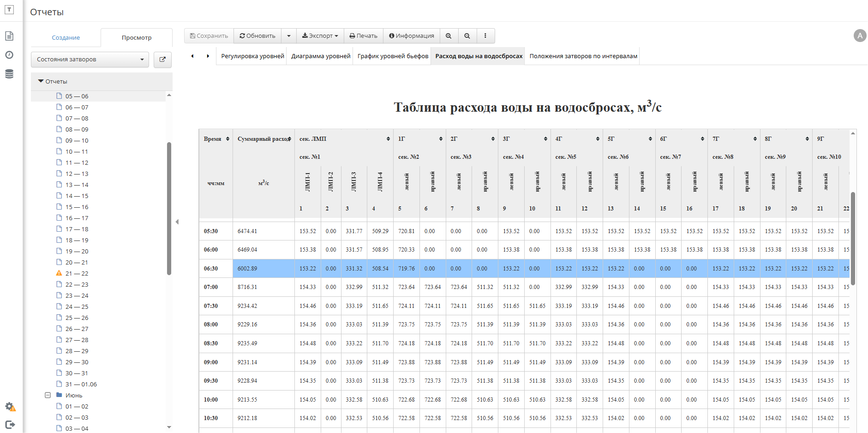Click the document icon for 05 — 06
Screen dimensions: 868x433
[x=59, y=96]
